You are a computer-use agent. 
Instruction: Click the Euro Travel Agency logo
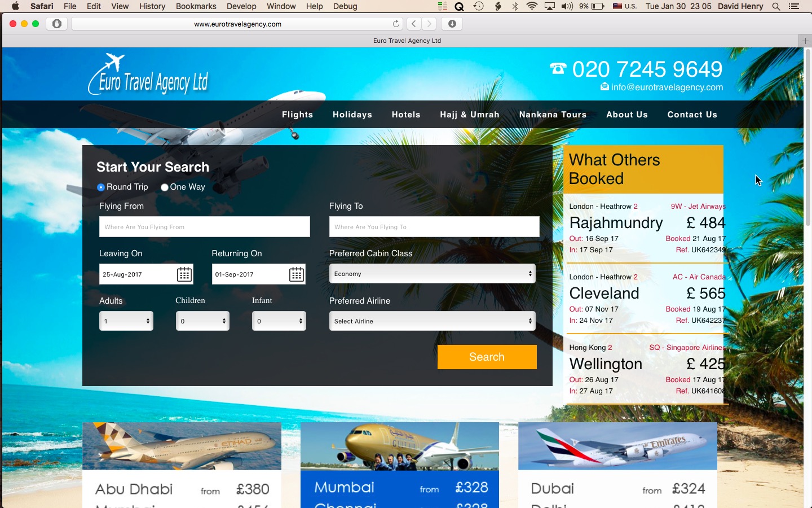pyautogui.click(x=148, y=76)
